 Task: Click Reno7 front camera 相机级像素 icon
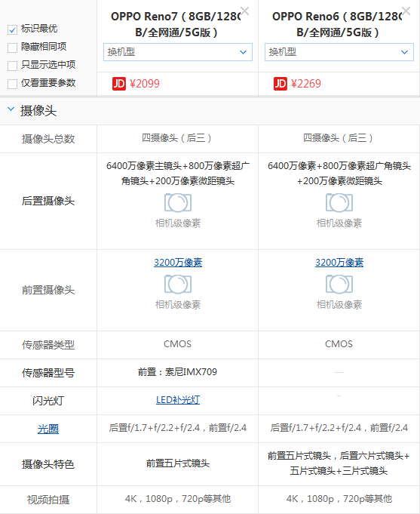coord(178,285)
